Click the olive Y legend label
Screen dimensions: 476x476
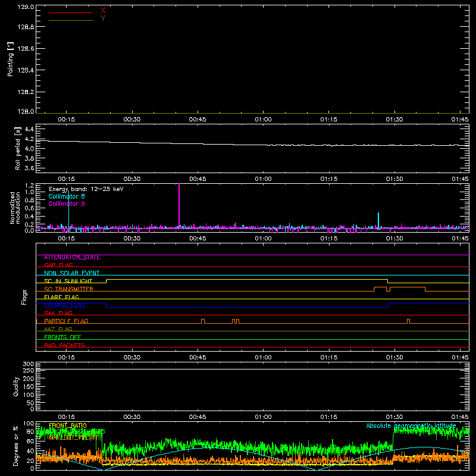103,18
